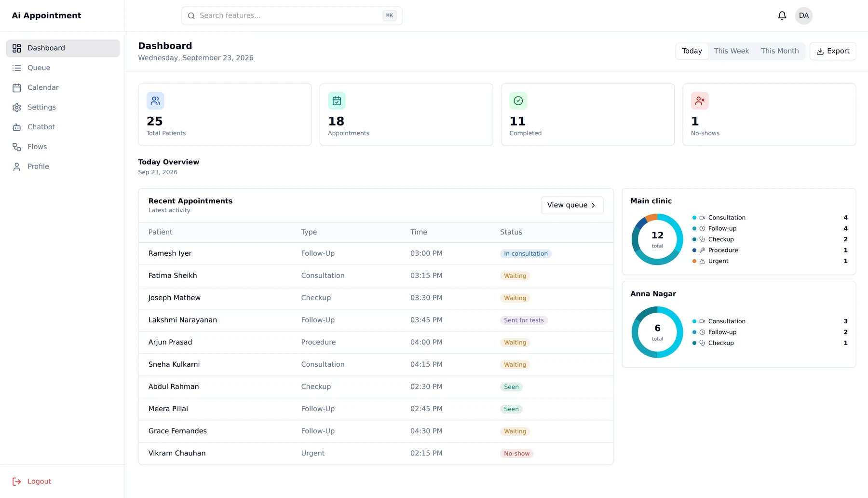
Task: Switch to This Month tab
Action: (779, 51)
